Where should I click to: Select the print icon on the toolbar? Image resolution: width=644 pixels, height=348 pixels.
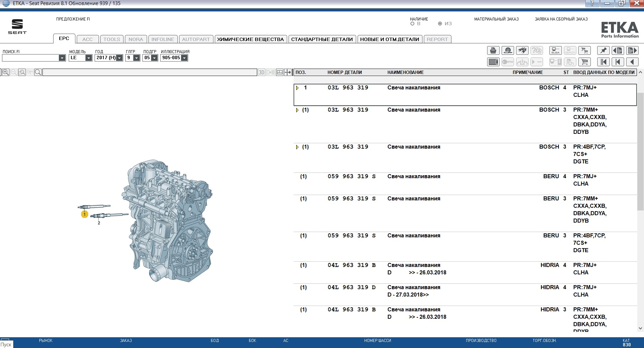pos(493,50)
